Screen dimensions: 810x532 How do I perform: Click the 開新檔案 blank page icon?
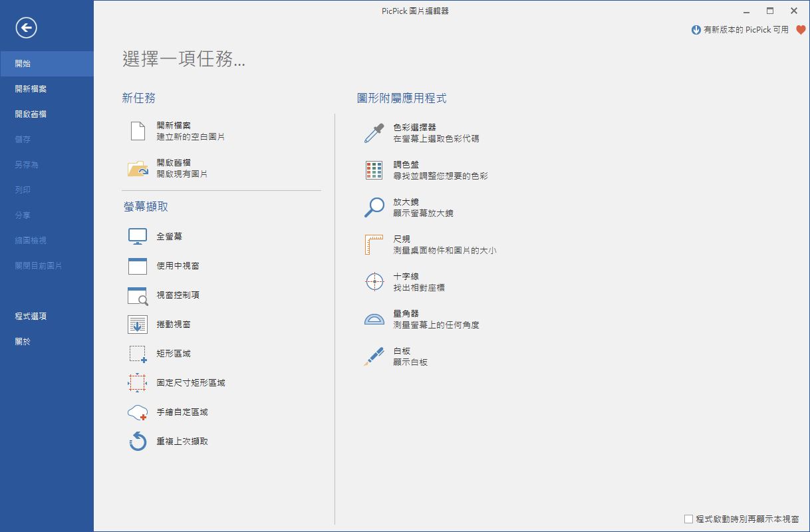coord(138,131)
